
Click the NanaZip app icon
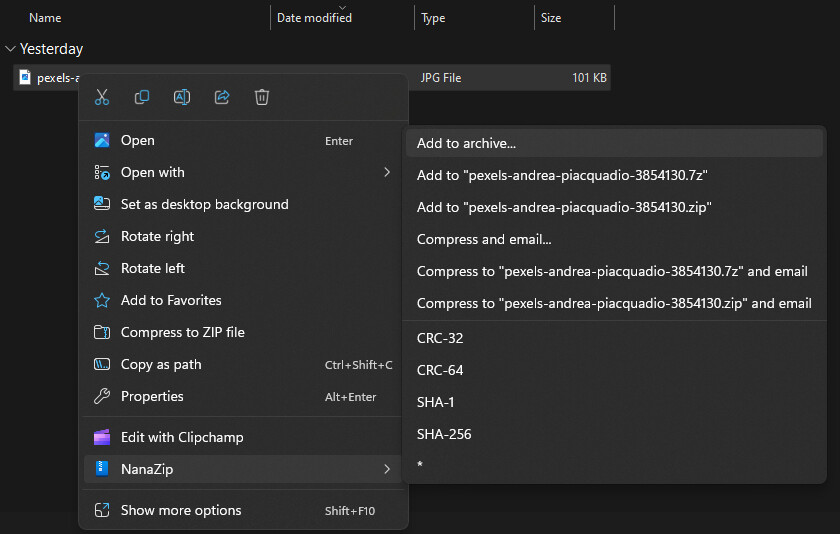[102, 468]
